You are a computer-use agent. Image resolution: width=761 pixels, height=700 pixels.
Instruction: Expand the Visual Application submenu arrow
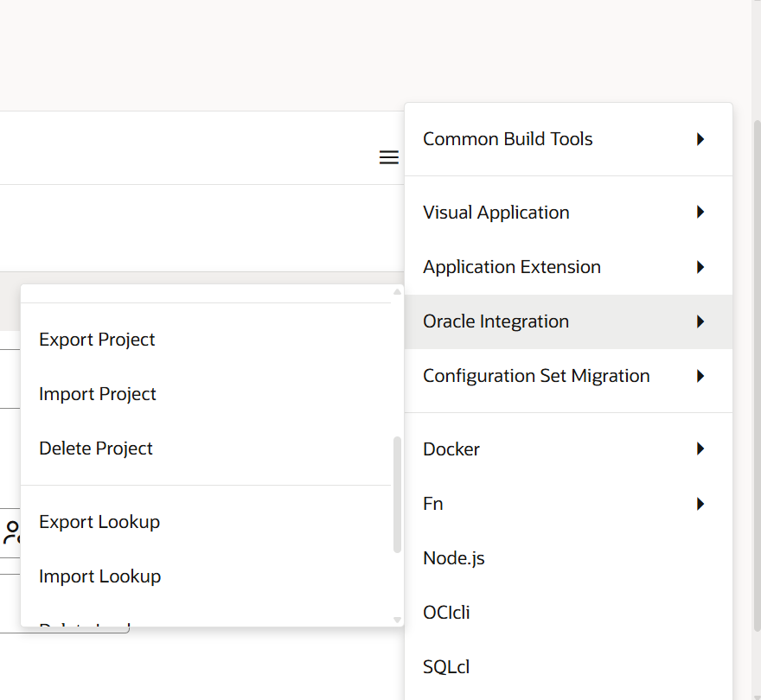pyautogui.click(x=700, y=213)
